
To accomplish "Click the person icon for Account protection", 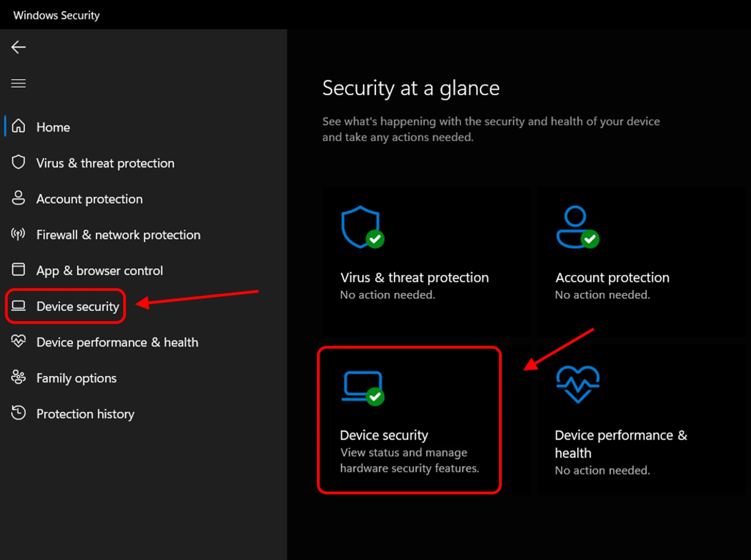I will pyautogui.click(x=18, y=198).
